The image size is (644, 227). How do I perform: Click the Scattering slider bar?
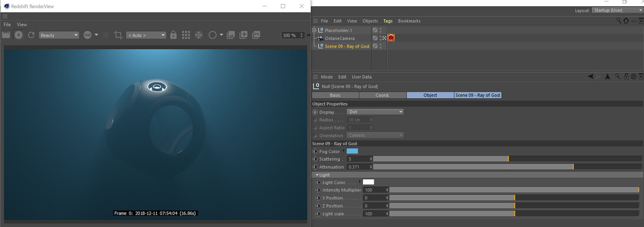(507, 159)
